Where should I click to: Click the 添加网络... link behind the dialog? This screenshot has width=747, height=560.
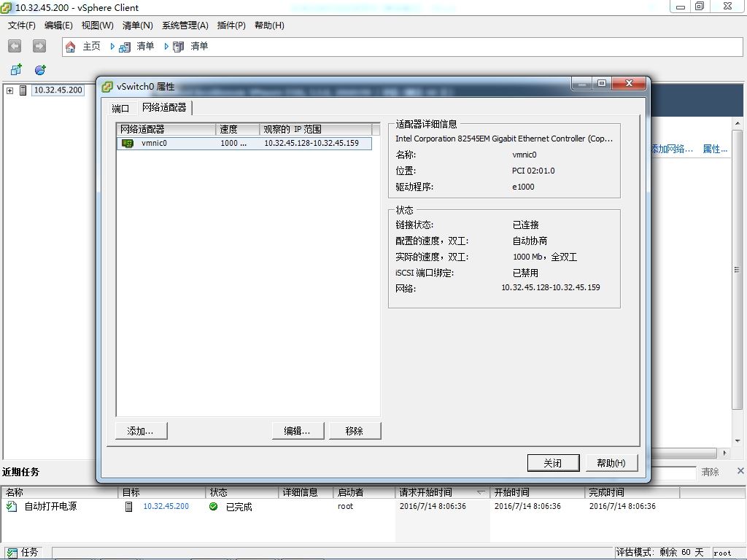click(672, 149)
